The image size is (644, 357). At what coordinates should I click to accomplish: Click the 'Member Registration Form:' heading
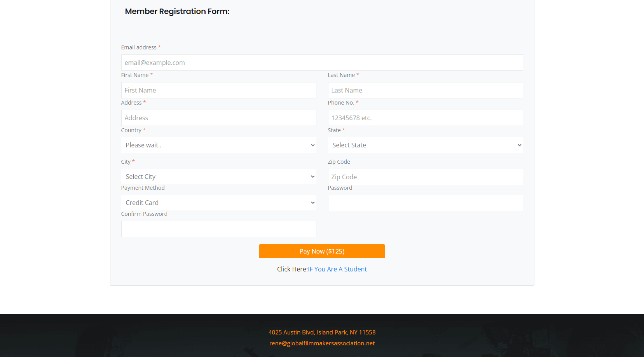click(x=177, y=11)
